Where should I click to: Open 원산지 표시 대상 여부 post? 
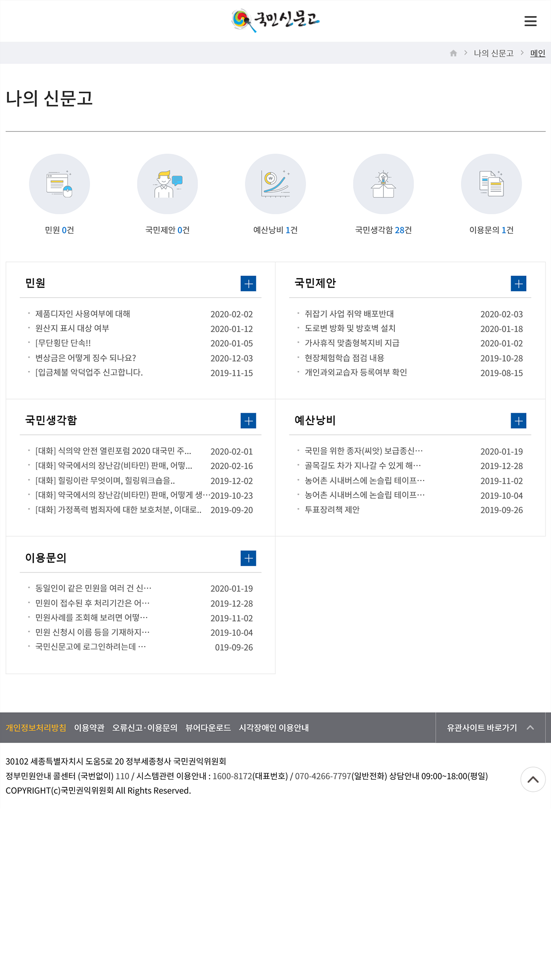[x=72, y=328]
